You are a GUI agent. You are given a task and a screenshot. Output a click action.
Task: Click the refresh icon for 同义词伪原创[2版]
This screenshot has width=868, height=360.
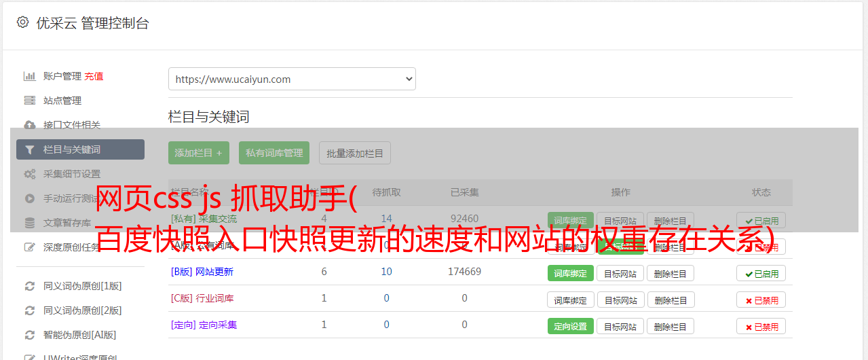pyautogui.click(x=30, y=310)
